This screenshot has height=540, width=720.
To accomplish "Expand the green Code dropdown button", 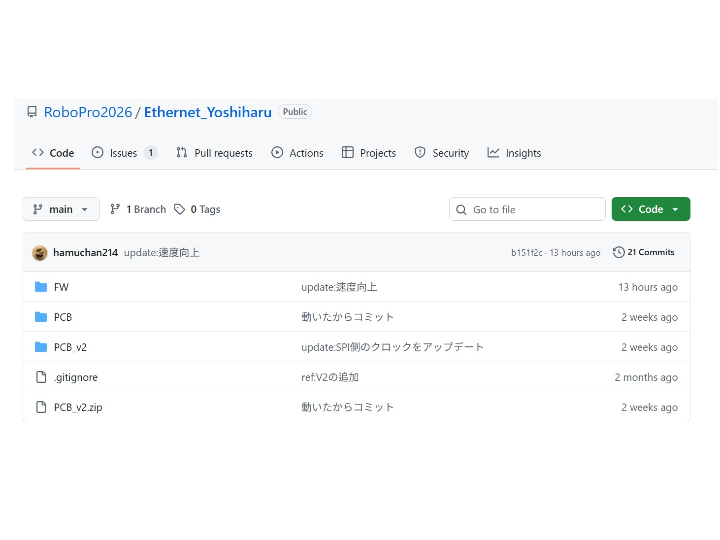I will click(x=650, y=209).
